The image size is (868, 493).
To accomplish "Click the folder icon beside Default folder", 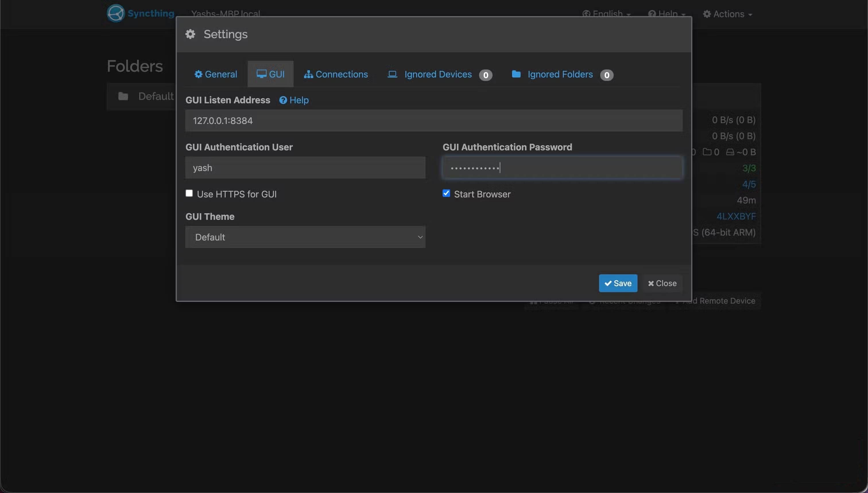I will 123,96.
